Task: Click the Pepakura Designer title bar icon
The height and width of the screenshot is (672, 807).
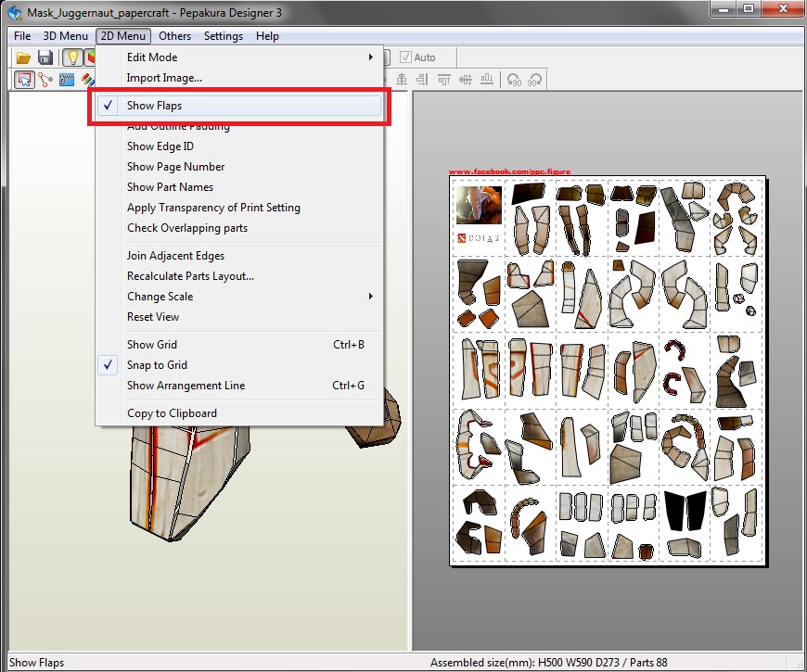Action: click(15, 12)
